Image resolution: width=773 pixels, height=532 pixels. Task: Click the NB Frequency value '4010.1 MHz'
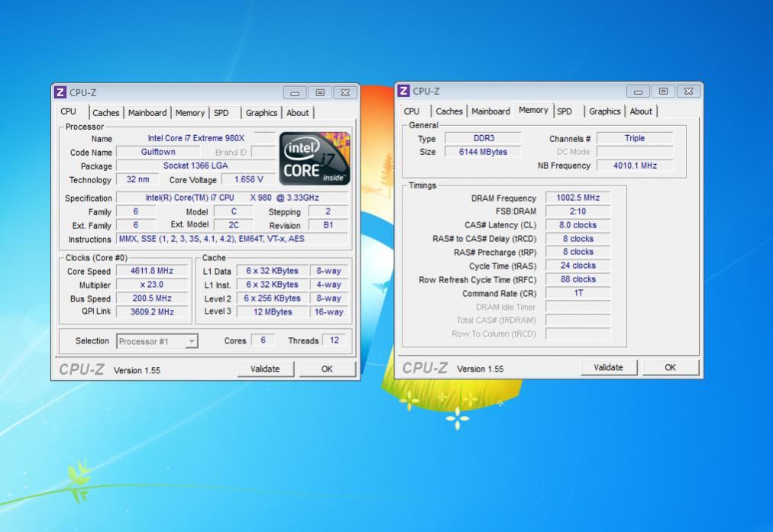click(x=635, y=166)
